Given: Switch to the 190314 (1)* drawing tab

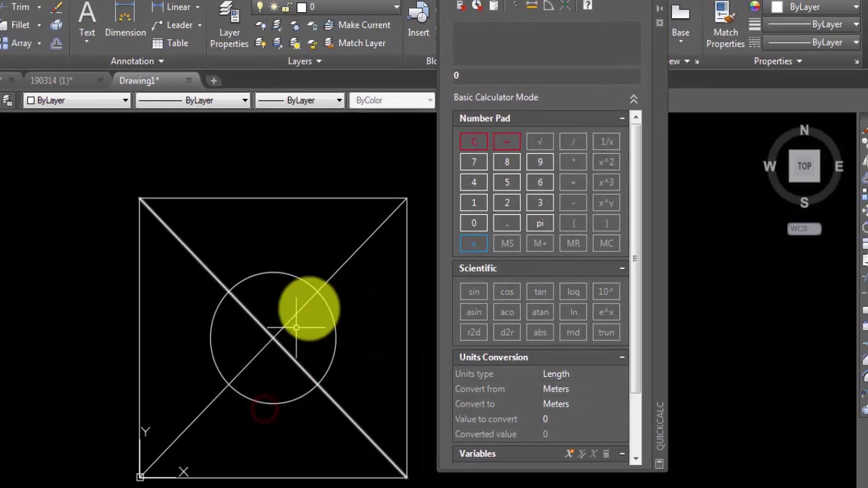Looking at the screenshot, I should [x=52, y=81].
